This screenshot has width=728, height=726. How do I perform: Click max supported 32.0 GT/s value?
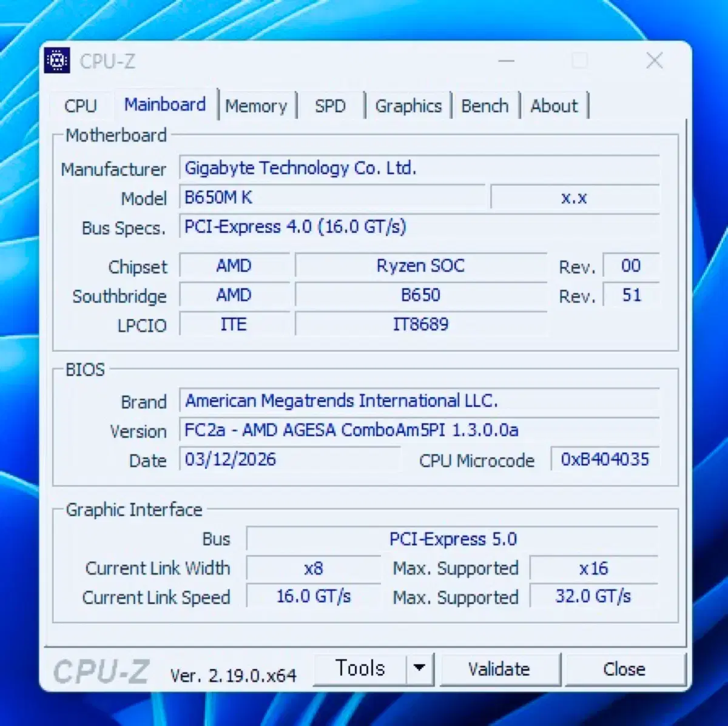594,597
